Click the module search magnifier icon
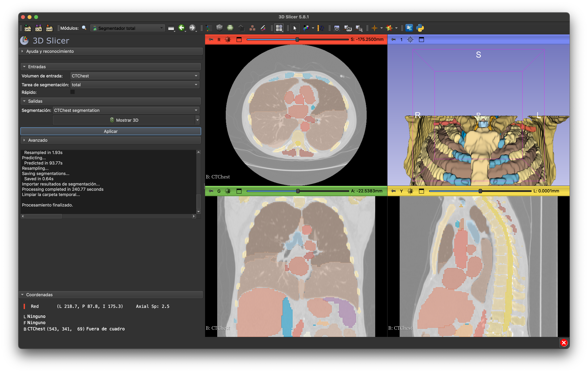Image resolution: width=588 pixels, height=373 pixels. (x=84, y=28)
